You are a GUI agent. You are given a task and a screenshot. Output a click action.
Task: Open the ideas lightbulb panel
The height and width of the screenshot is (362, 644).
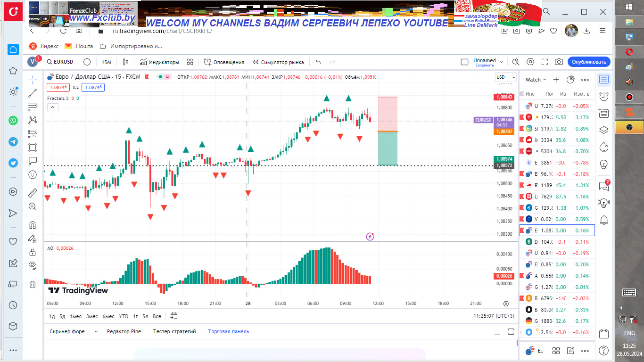point(603,165)
